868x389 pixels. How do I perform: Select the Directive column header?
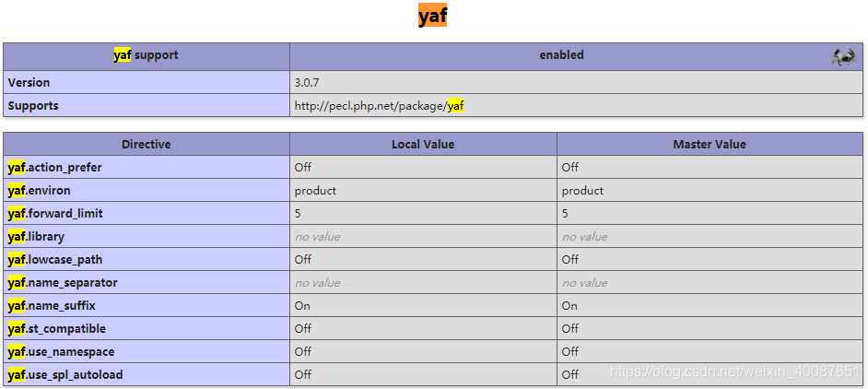(x=146, y=145)
